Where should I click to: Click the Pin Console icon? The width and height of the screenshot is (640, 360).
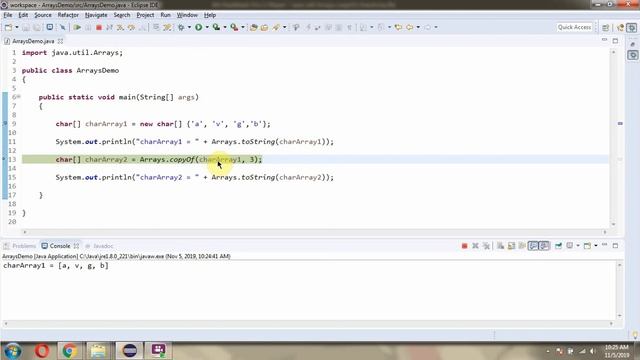click(x=558, y=246)
